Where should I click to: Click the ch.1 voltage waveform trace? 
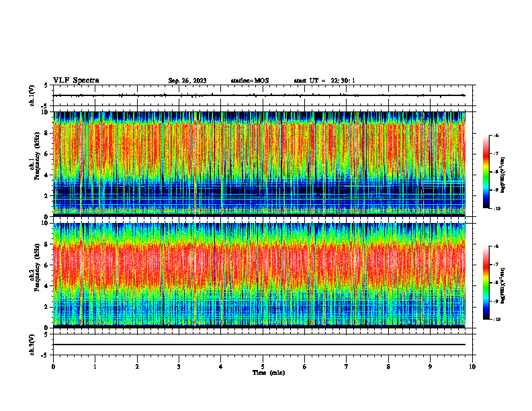click(x=259, y=95)
